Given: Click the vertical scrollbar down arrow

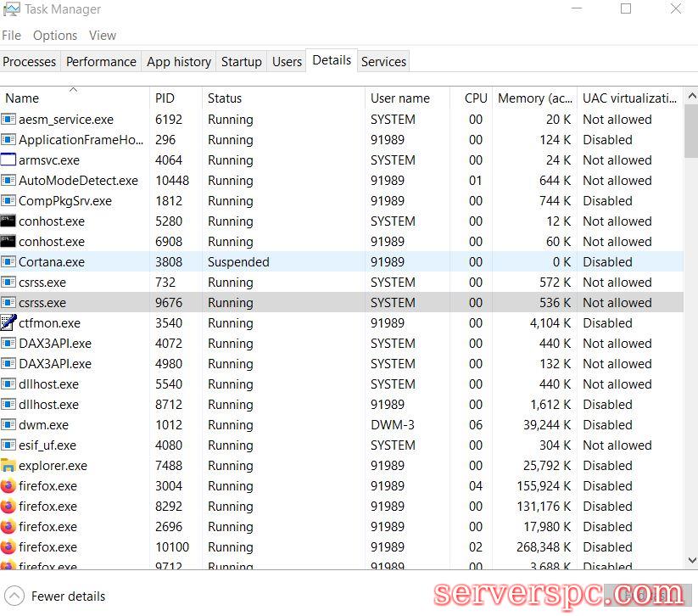Looking at the screenshot, I should pos(690,561).
